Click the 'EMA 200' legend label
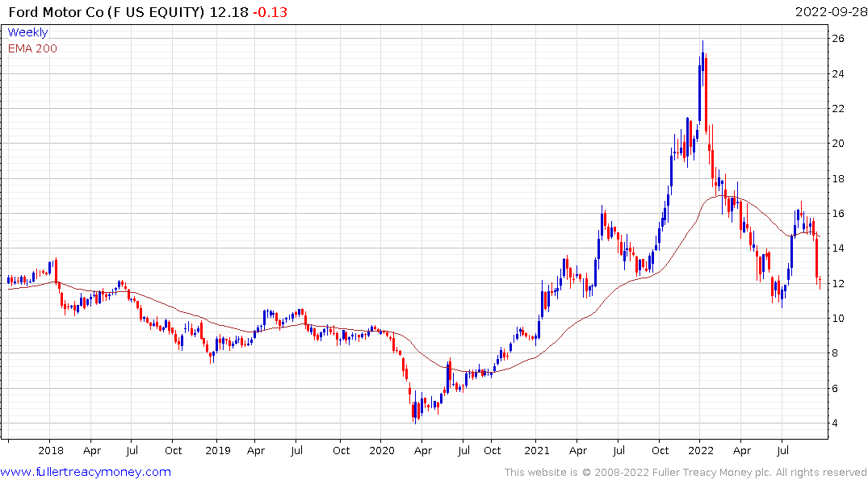The image size is (868, 484). (x=32, y=48)
